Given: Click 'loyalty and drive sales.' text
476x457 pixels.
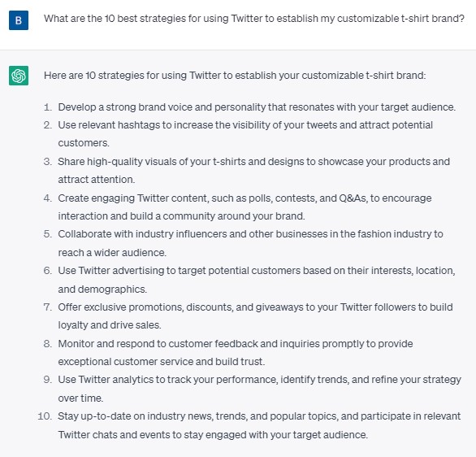Looking at the screenshot, I should coord(110,325).
